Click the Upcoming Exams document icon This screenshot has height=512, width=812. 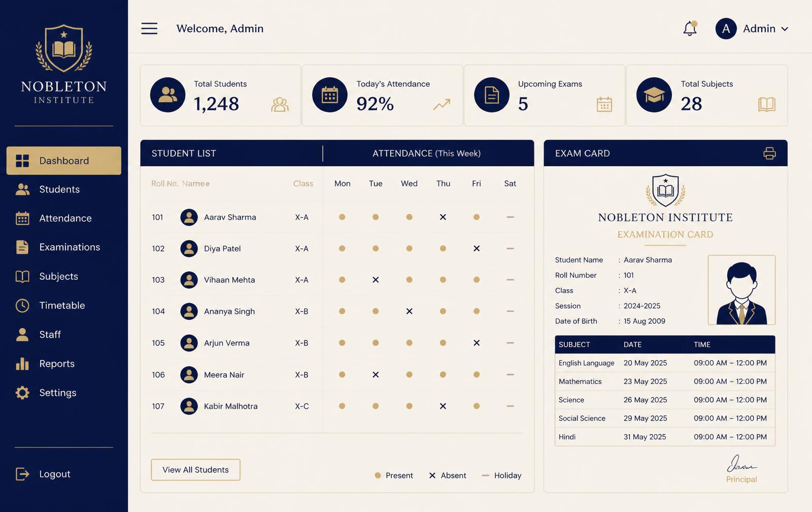[x=492, y=95]
